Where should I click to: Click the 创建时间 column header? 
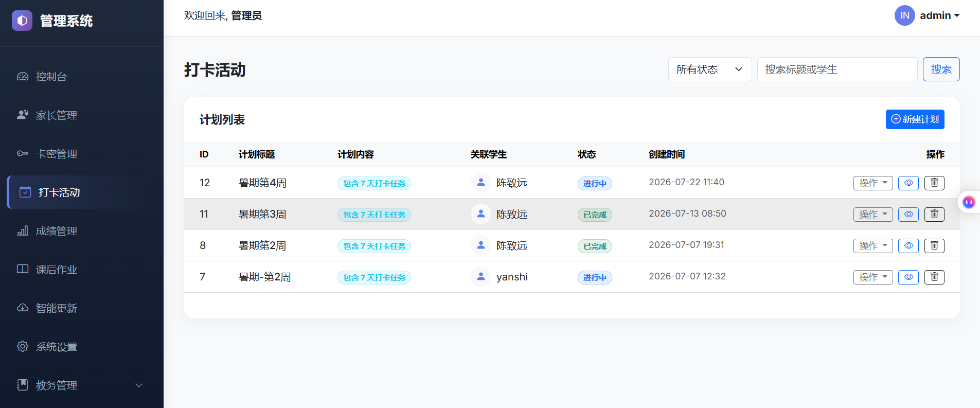[x=667, y=154]
